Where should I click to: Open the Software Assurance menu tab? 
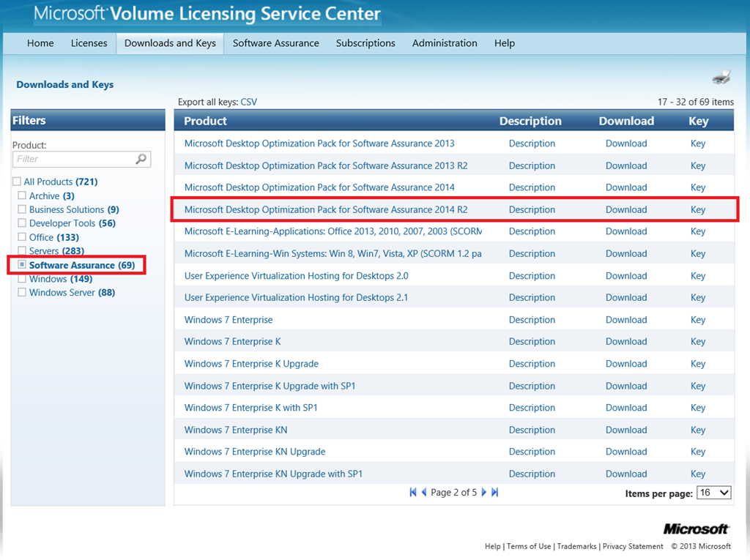(275, 43)
